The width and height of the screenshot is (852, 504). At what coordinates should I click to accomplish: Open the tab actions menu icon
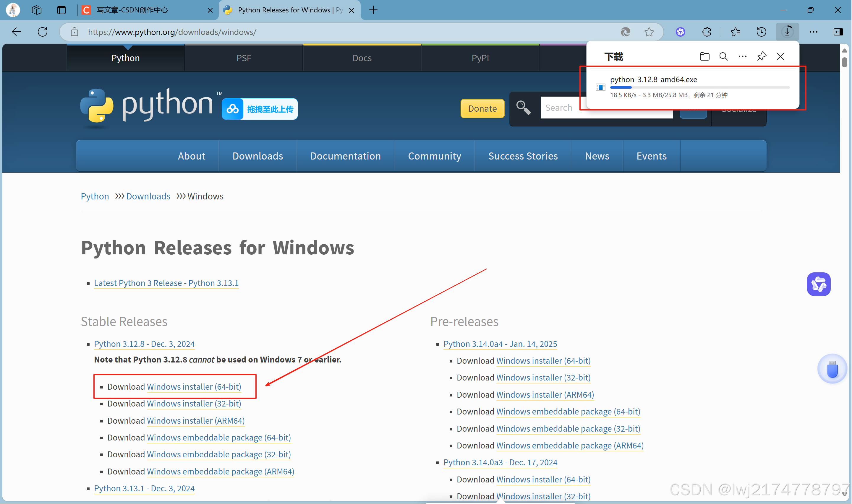point(61,10)
